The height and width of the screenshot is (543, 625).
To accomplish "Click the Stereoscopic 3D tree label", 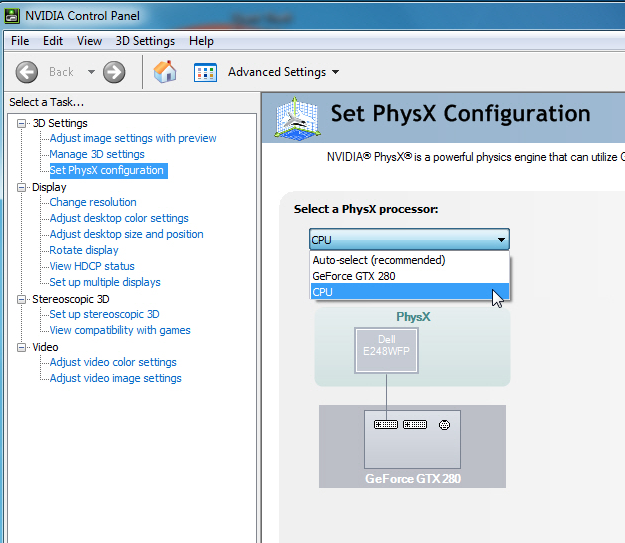I will click(x=71, y=299).
